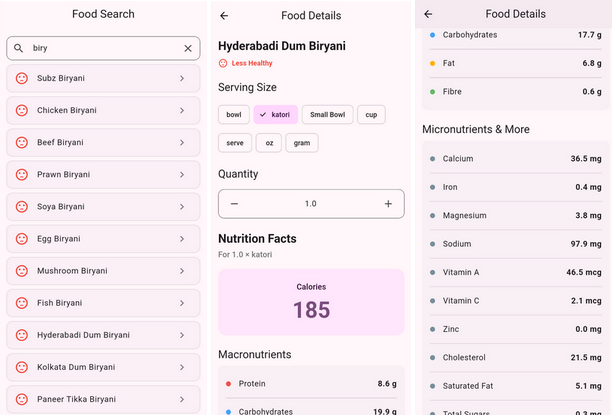Image resolution: width=612 pixels, height=415 pixels.
Task: Select the gram serving size chip
Action: tap(302, 143)
